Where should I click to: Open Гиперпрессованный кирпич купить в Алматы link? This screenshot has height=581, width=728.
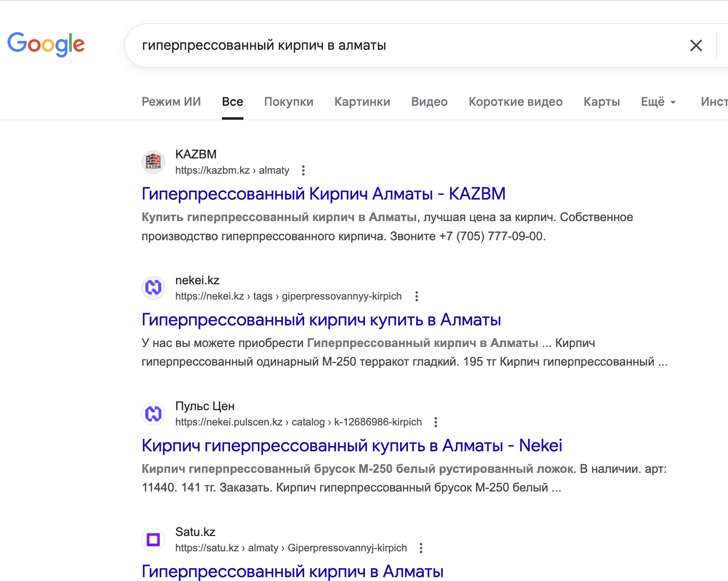[x=321, y=320]
